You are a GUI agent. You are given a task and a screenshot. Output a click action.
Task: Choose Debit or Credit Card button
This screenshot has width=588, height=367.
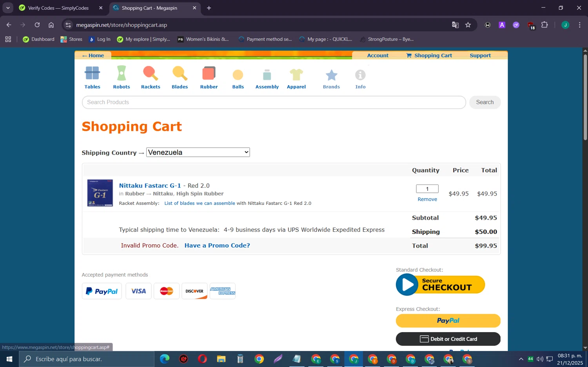point(448,339)
